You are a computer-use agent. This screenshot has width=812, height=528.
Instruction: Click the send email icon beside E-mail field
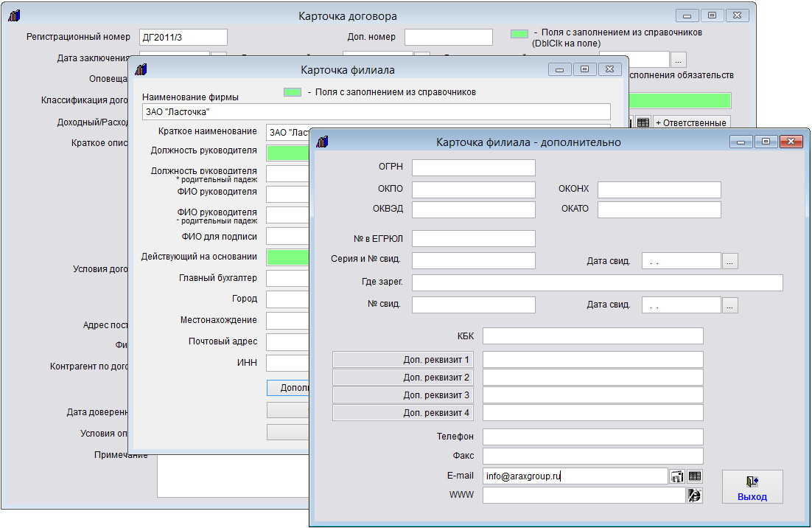pos(677,476)
